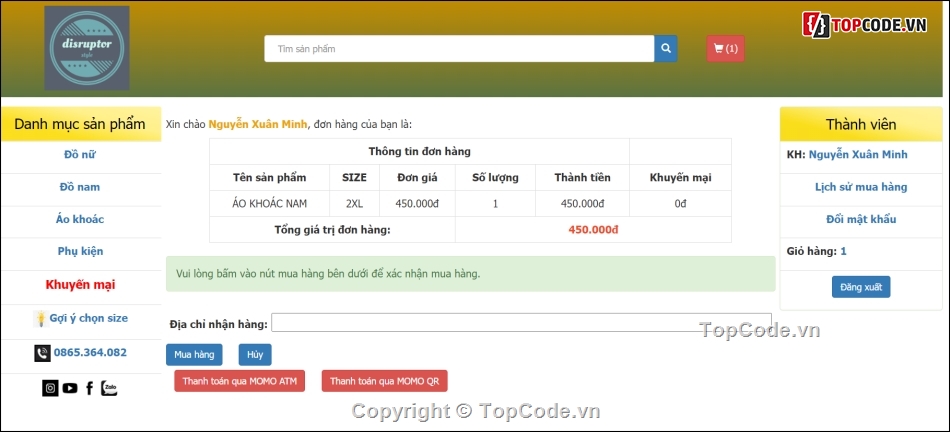
Task: Click the Tổng giá trị đơn hàng label
Action: pyautogui.click(x=333, y=230)
